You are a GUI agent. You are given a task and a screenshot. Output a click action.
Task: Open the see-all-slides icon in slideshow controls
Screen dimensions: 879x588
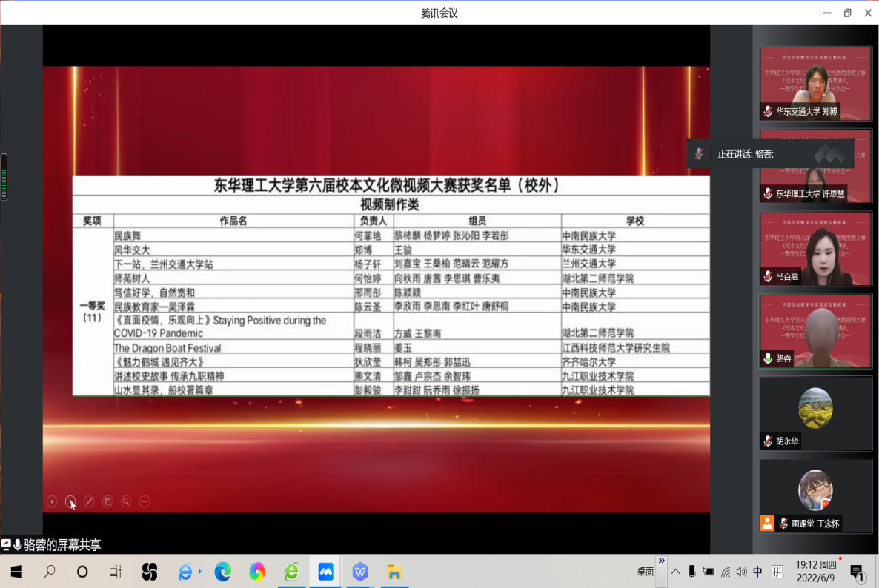click(107, 501)
